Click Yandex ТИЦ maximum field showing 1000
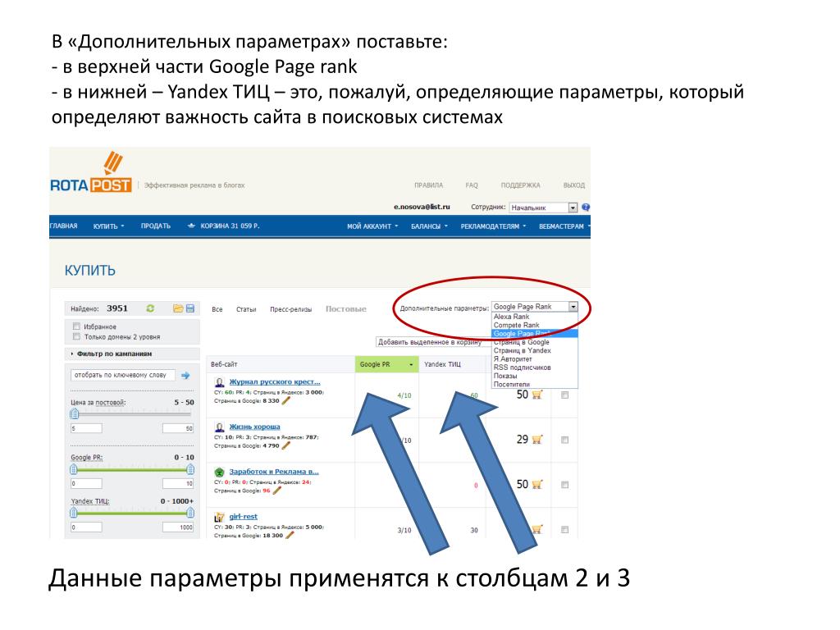 point(178,527)
